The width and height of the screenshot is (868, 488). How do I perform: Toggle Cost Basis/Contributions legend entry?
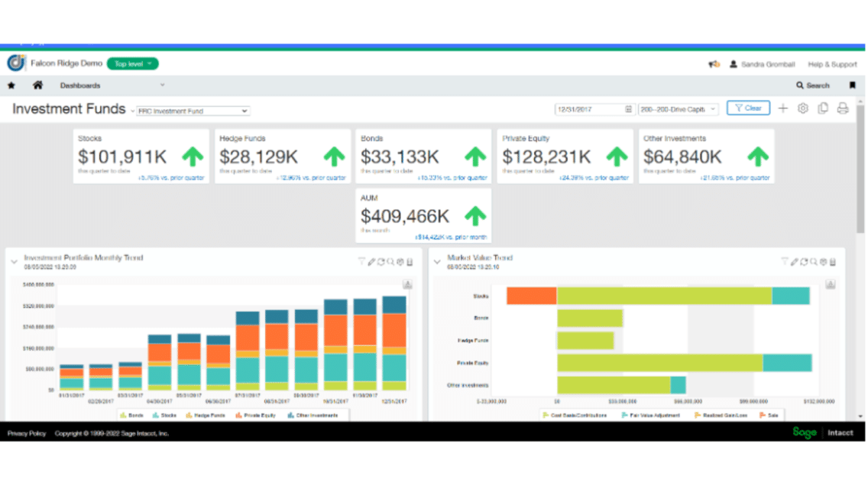(x=575, y=415)
